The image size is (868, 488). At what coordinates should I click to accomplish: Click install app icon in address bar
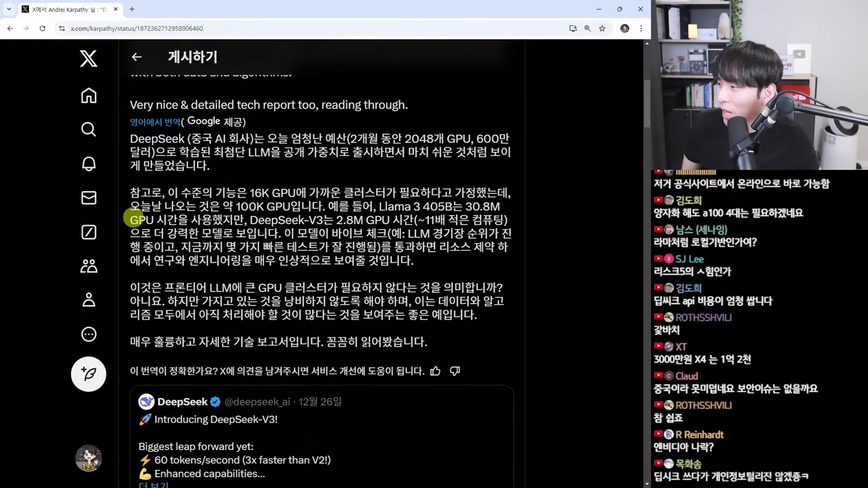(573, 28)
